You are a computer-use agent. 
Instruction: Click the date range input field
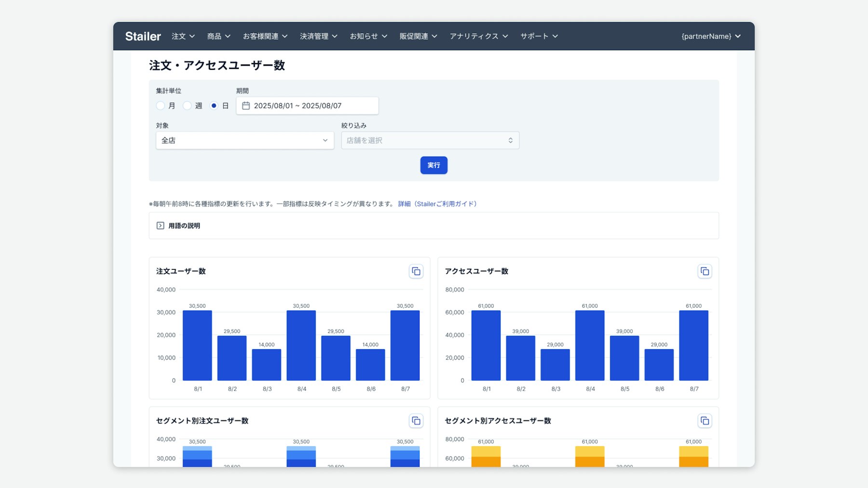307,106
